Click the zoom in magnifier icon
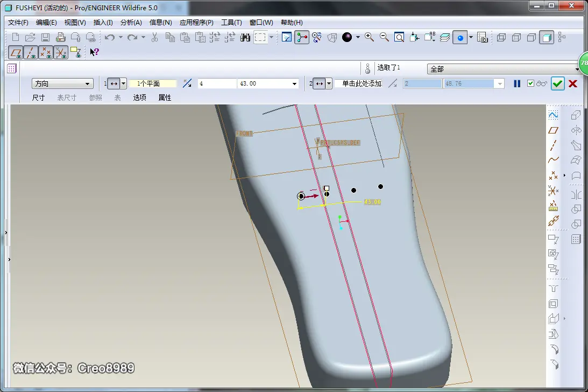The width and height of the screenshot is (588, 392). click(369, 37)
